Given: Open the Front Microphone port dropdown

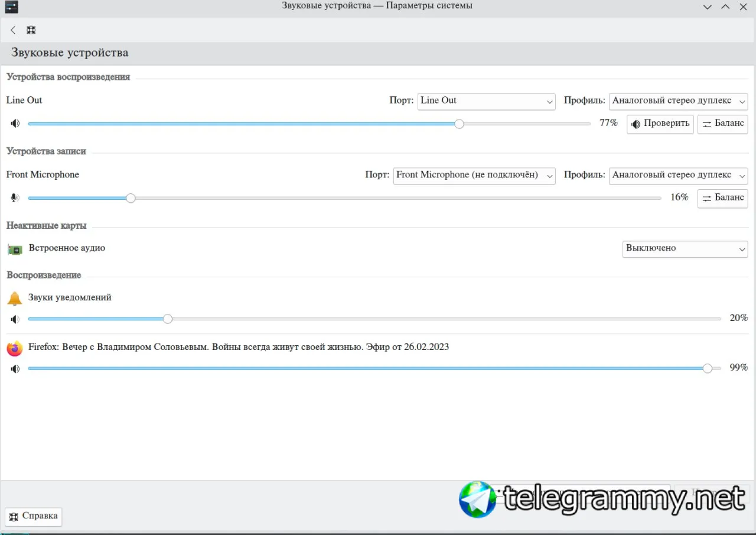Looking at the screenshot, I should tap(474, 176).
